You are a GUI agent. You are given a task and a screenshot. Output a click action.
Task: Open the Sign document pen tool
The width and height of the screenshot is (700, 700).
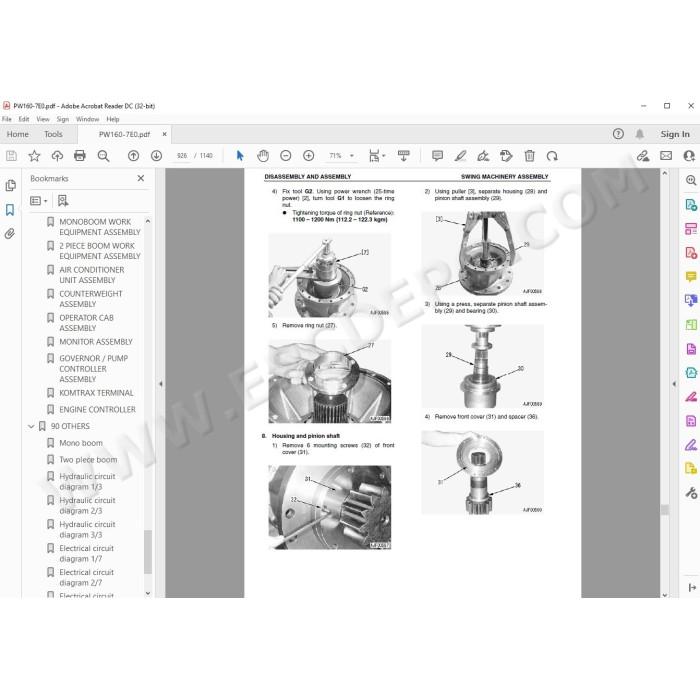click(483, 156)
